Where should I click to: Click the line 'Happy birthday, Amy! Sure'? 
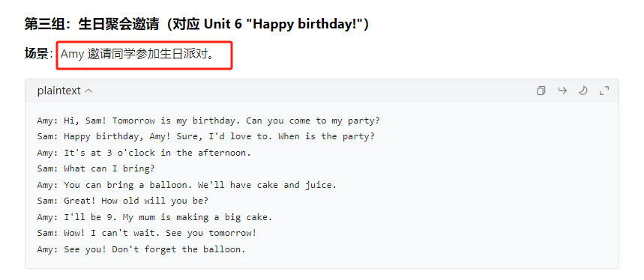205,136
